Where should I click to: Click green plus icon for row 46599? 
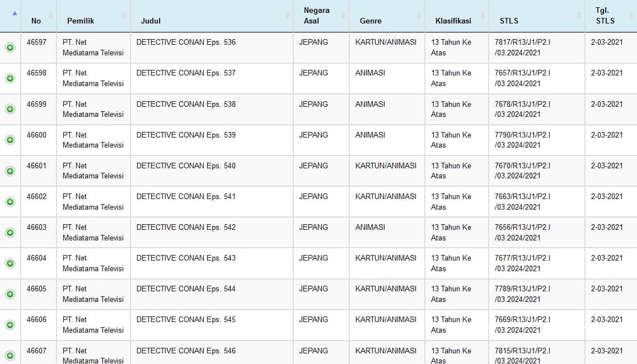pyautogui.click(x=10, y=109)
